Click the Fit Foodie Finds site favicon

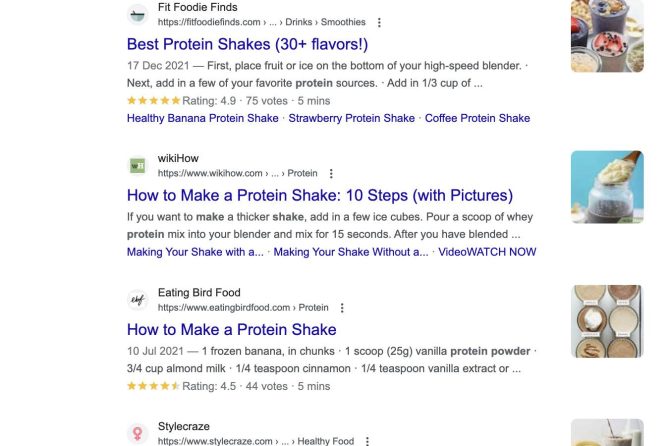click(138, 15)
